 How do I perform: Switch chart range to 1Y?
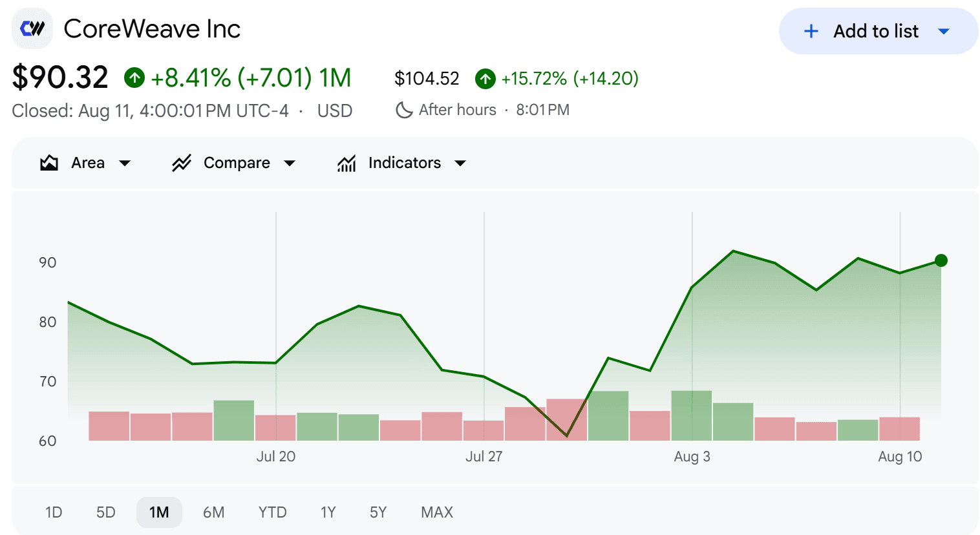click(x=328, y=512)
